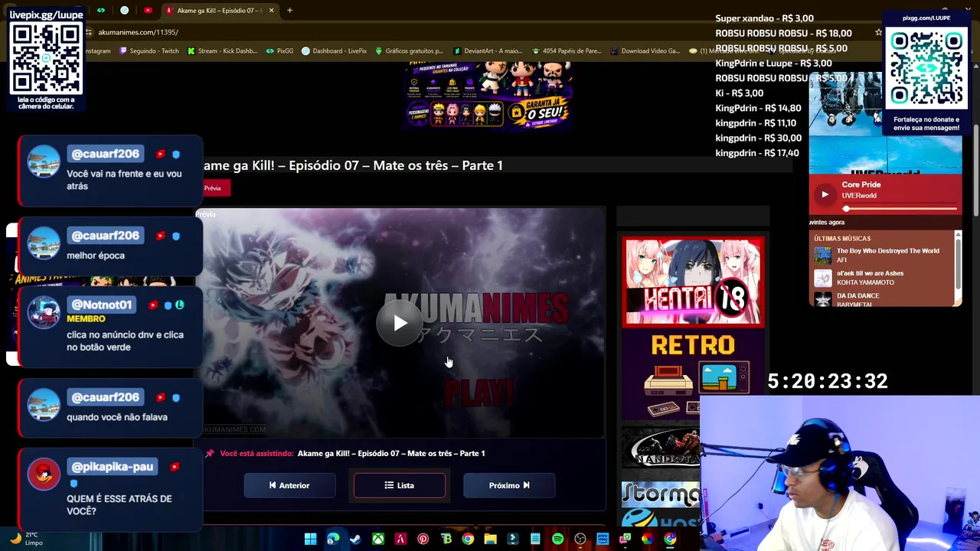The width and height of the screenshot is (980, 551).
Task: Open the Nandota banner in sidebar
Action: (x=661, y=448)
